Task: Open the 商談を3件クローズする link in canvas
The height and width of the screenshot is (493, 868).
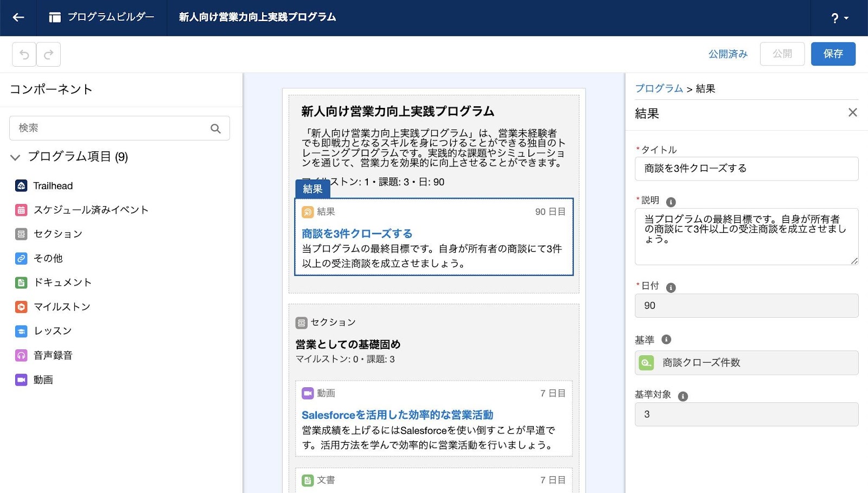Action: (x=357, y=234)
